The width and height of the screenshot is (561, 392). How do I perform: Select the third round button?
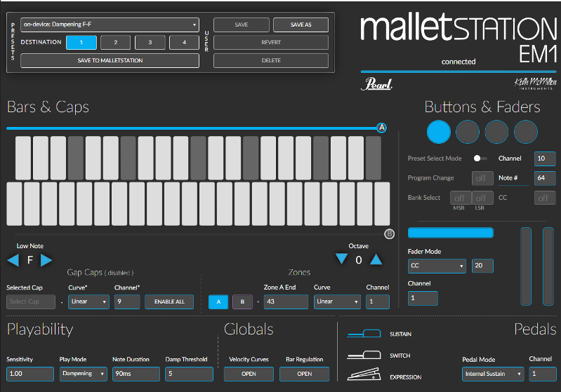pyautogui.click(x=496, y=132)
